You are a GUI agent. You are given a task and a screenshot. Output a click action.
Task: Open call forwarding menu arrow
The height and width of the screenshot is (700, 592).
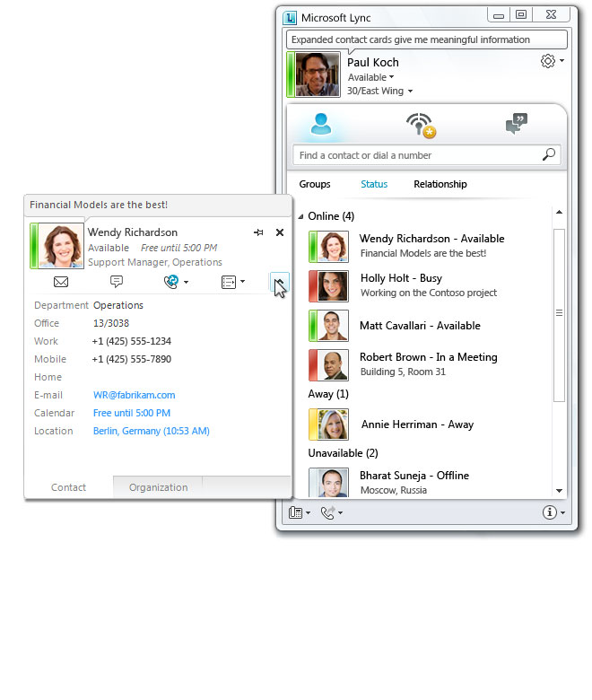point(340,513)
